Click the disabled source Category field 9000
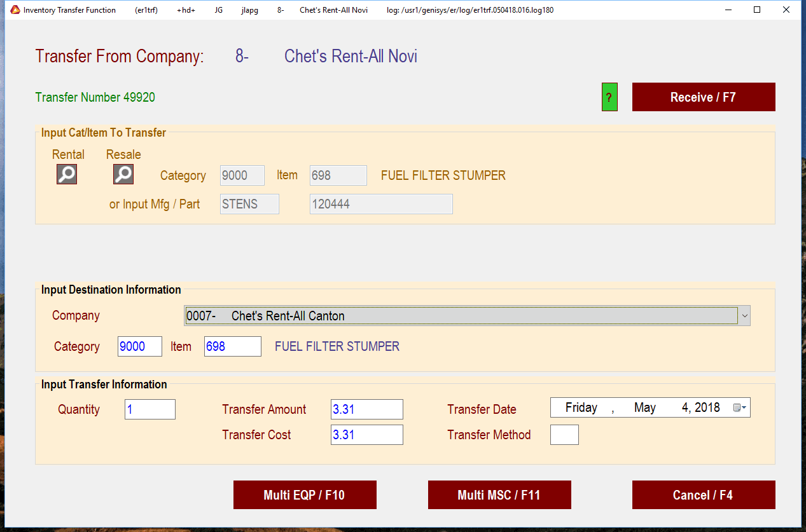Image resolution: width=806 pixels, height=532 pixels. coord(242,175)
